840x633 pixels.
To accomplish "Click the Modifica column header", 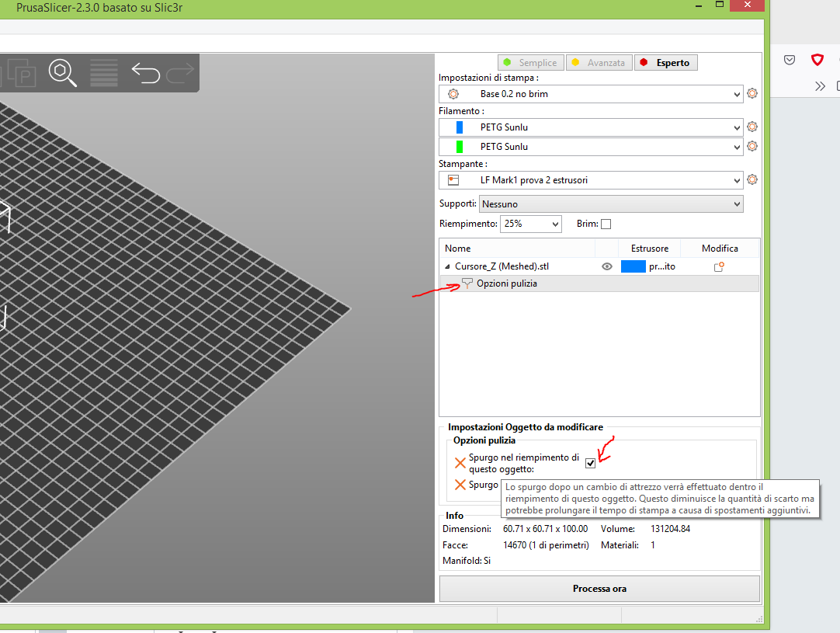I will [720, 249].
